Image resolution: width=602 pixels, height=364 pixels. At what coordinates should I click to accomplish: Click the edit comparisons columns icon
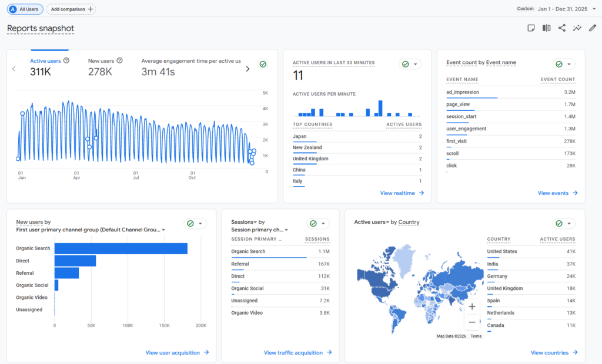point(546,28)
